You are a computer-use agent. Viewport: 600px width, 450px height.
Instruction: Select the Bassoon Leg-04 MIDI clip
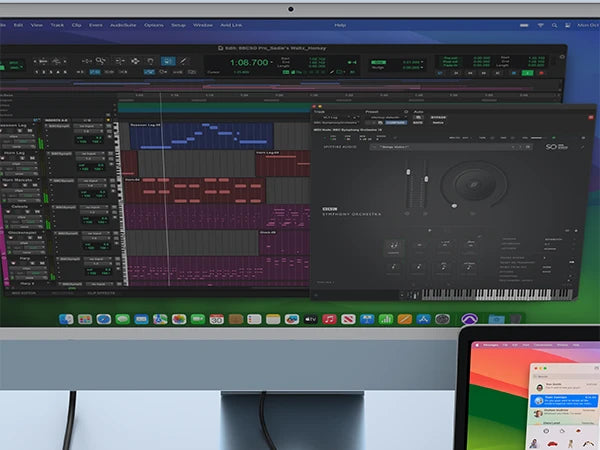click(x=201, y=136)
